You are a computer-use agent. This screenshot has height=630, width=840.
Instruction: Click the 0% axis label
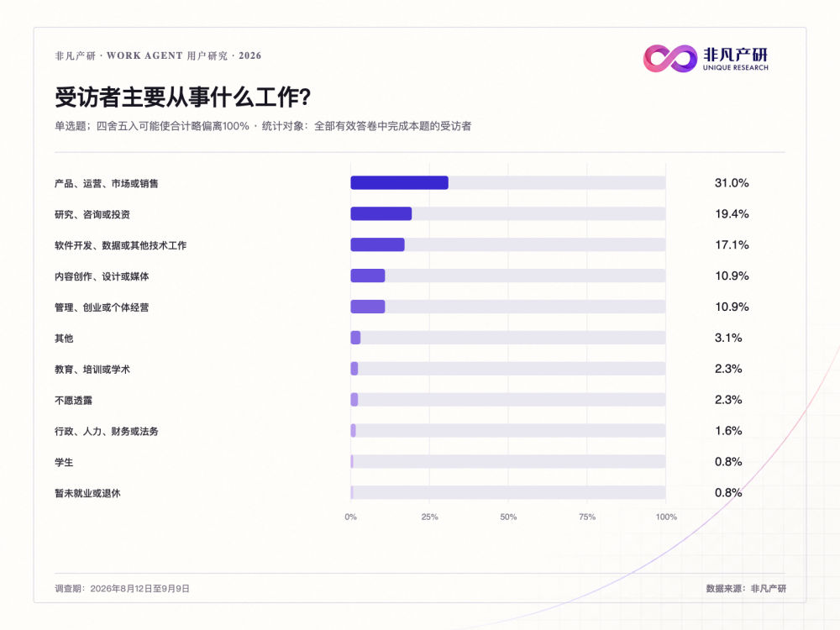[351, 517]
